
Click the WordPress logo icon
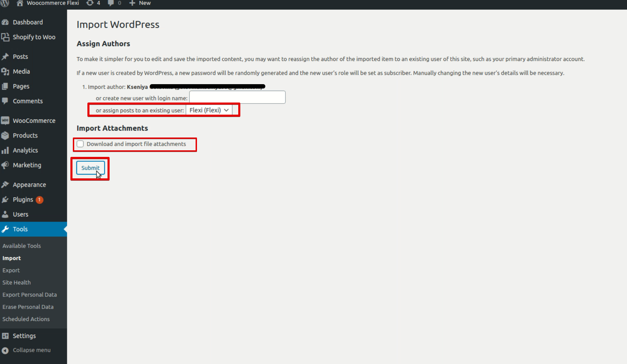click(5, 3)
